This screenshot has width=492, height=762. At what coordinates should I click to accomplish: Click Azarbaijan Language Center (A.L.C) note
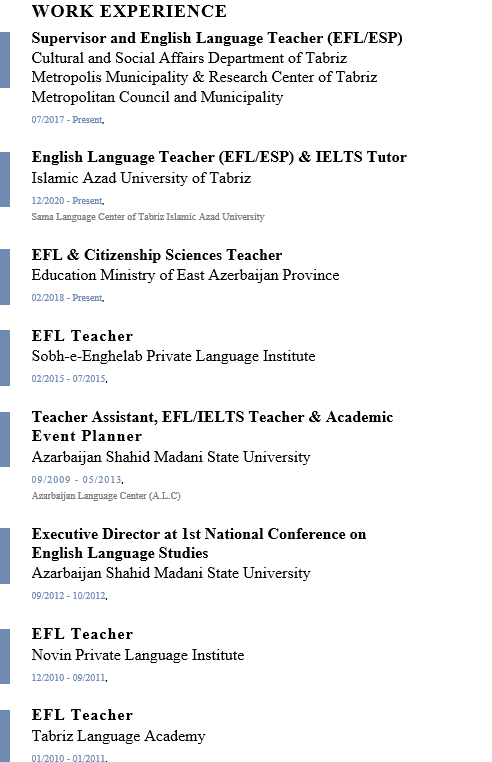point(106,496)
